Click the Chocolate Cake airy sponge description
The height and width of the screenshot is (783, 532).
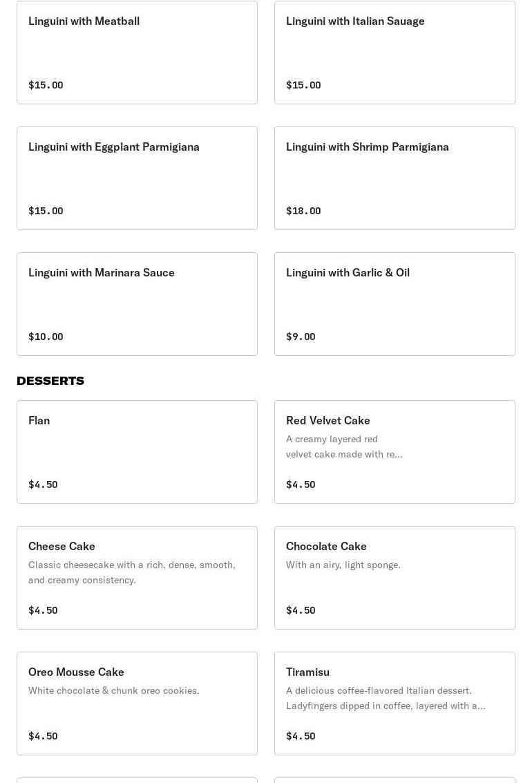[x=343, y=565]
